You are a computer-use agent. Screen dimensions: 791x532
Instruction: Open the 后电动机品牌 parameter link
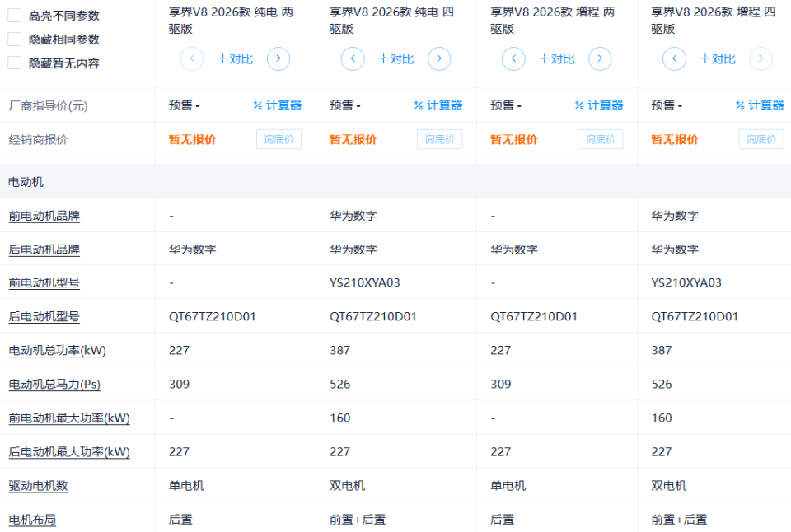(x=44, y=250)
